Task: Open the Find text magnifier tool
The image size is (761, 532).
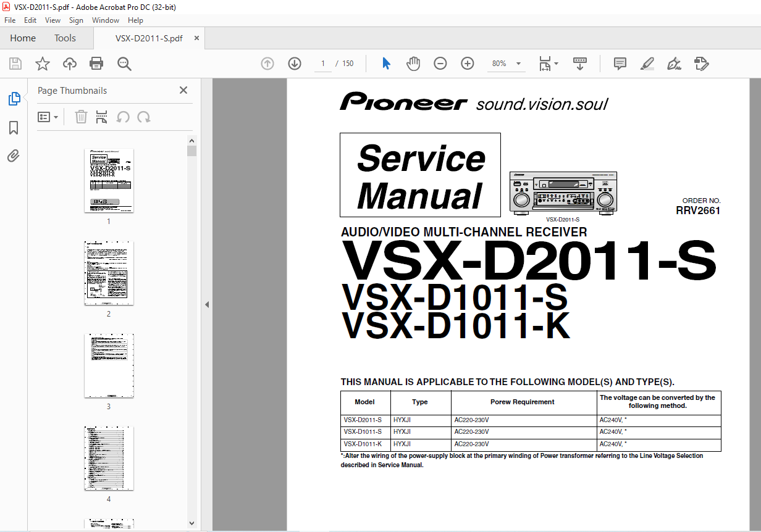Action: (125, 64)
